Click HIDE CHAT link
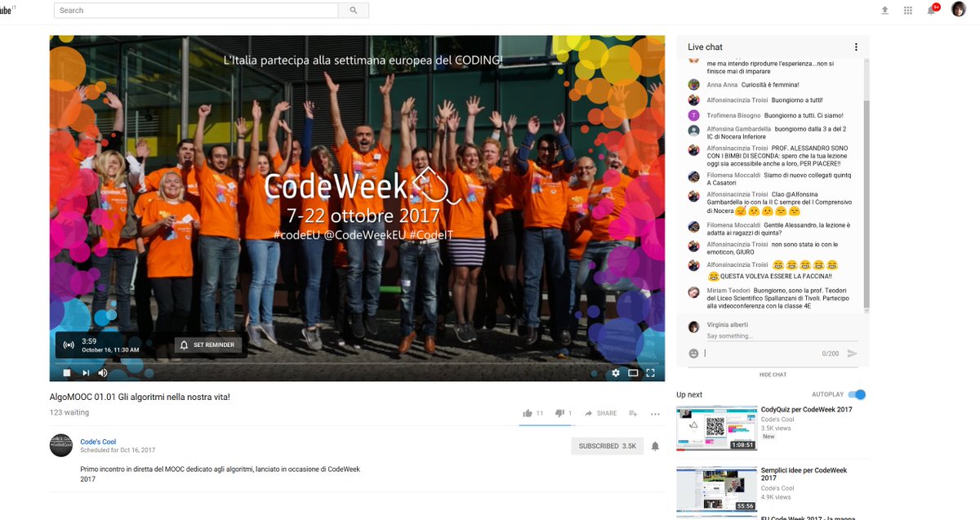Image resolution: width=980 pixels, height=520 pixels. [773, 375]
